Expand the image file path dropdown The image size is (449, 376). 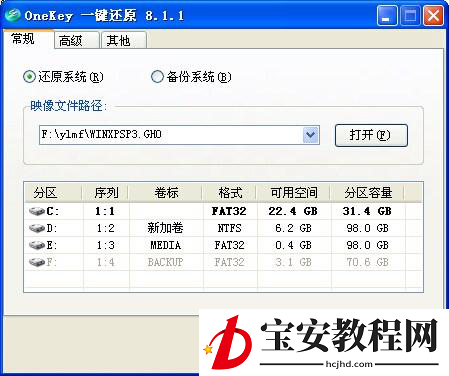(x=311, y=135)
